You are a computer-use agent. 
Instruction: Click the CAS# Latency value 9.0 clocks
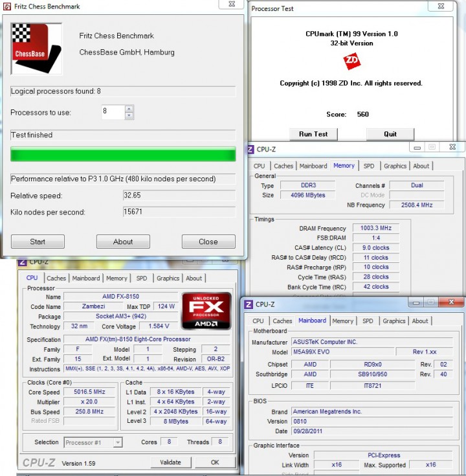(376, 247)
